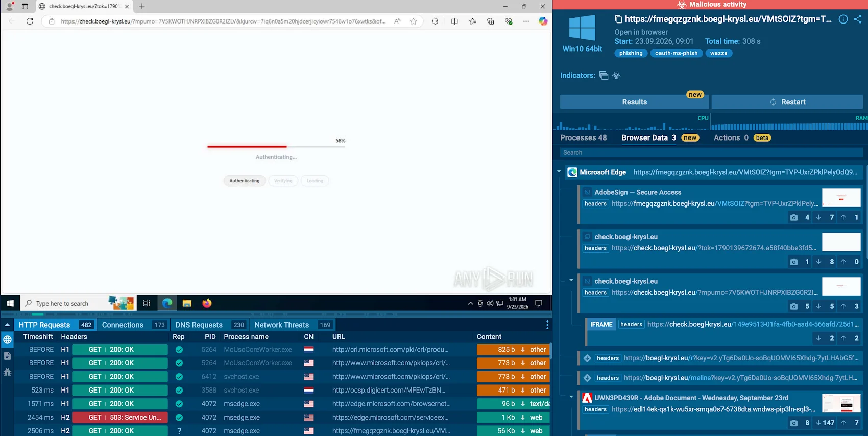868x436 pixels.
Task: Open Network Threats tab
Action: point(293,325)
